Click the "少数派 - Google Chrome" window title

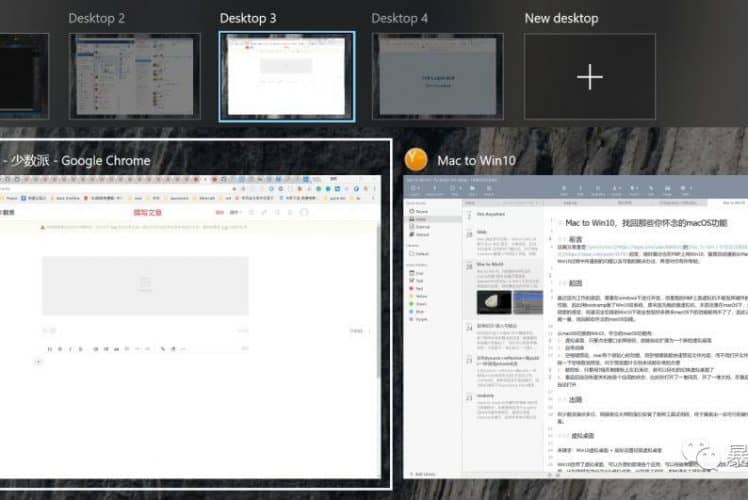[x=78, y=160]
